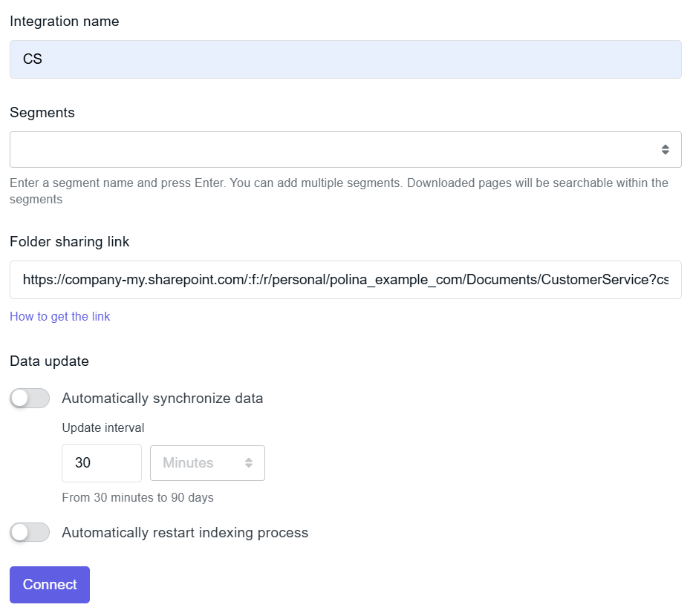Viewport: 693px width, 616px height.
Task: Click the Data update section heading
Action: pos(49,361)
